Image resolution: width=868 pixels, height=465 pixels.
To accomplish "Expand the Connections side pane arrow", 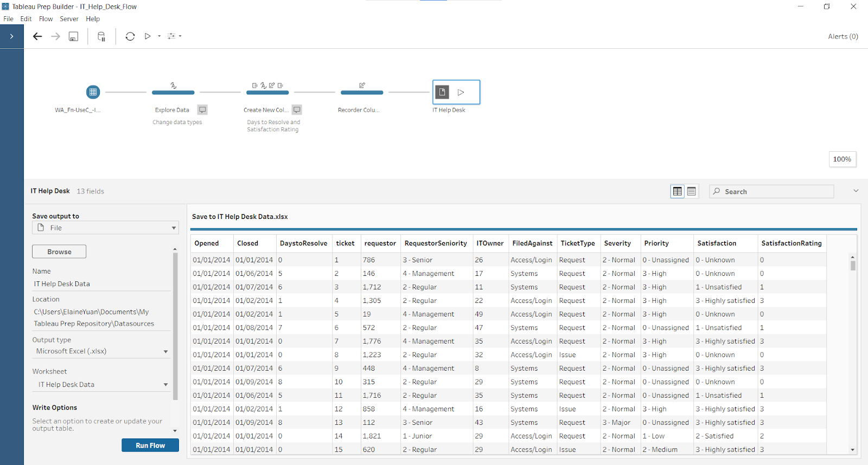I will (x=11, y=36).
